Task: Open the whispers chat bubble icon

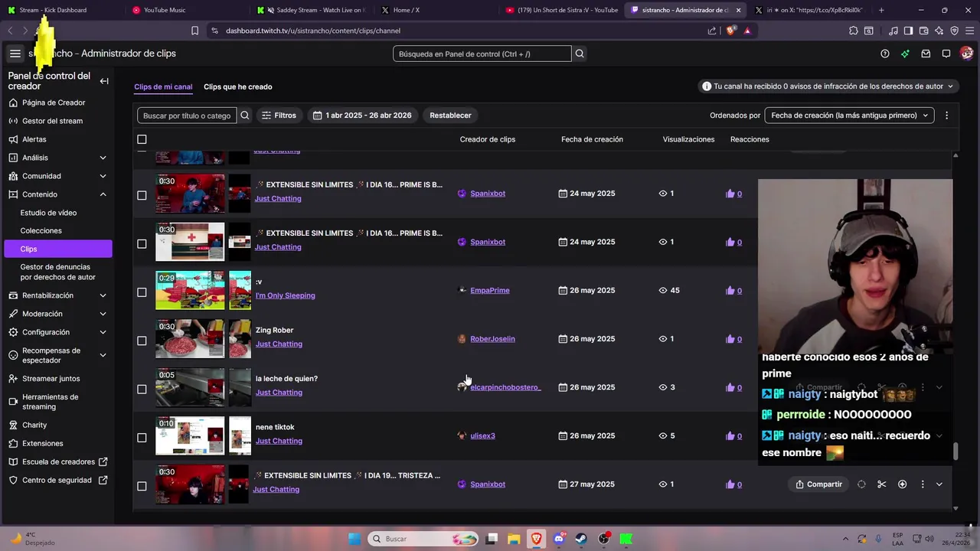Action: (946, 54)
